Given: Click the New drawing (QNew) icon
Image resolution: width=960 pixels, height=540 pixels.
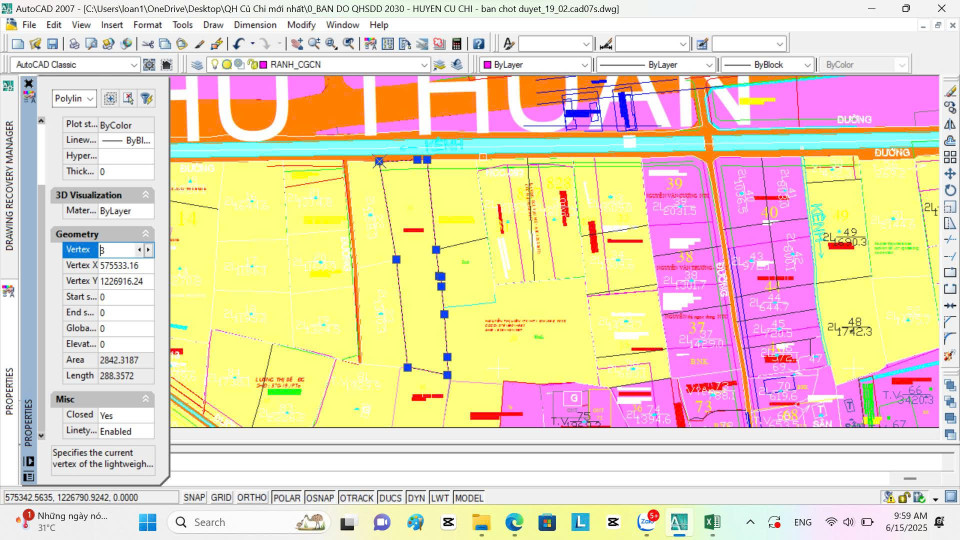Looking at the screenshot, I should point(18,44).
